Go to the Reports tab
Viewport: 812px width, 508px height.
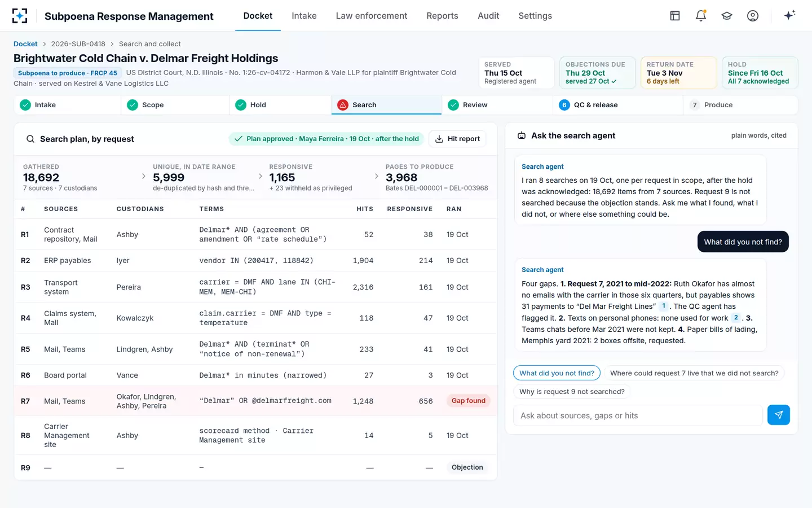(x=442, y=16)
